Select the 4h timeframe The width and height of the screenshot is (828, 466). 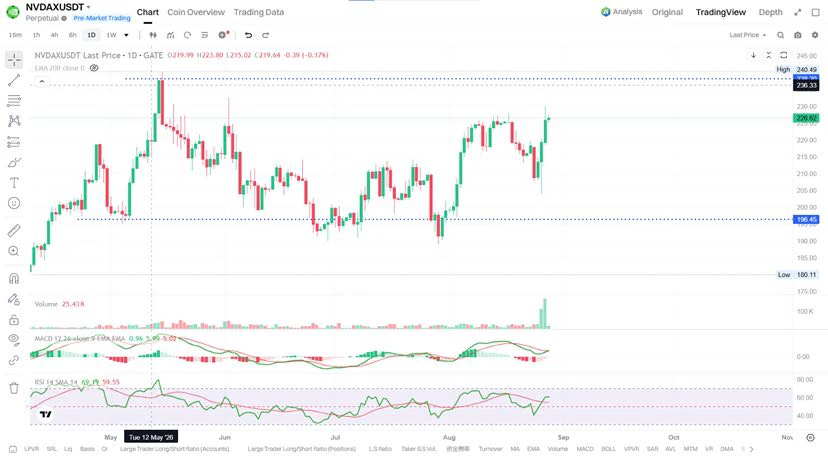(54, 35)
